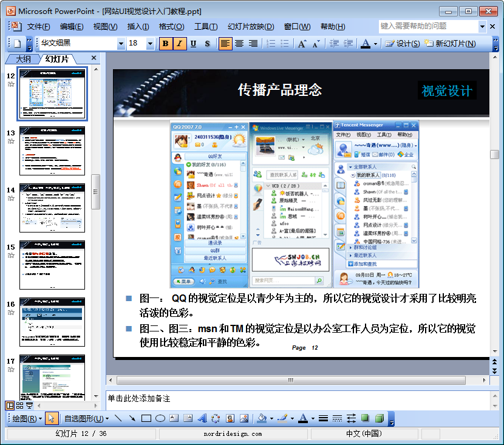Image resolution: width=504 pixels, height=445 pixels.
Task: Open 编辑(E) menu
Action: pyautogui.click(x=72, y=27)
